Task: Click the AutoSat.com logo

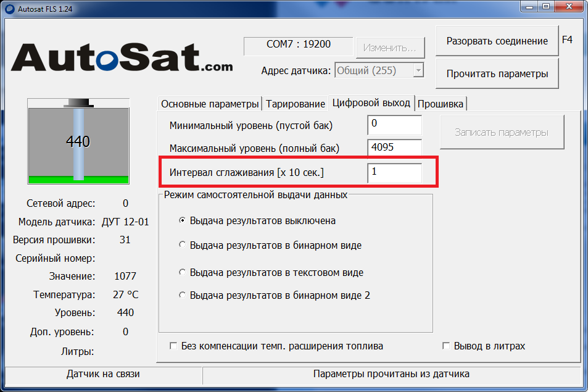Action: pos(122,57)
